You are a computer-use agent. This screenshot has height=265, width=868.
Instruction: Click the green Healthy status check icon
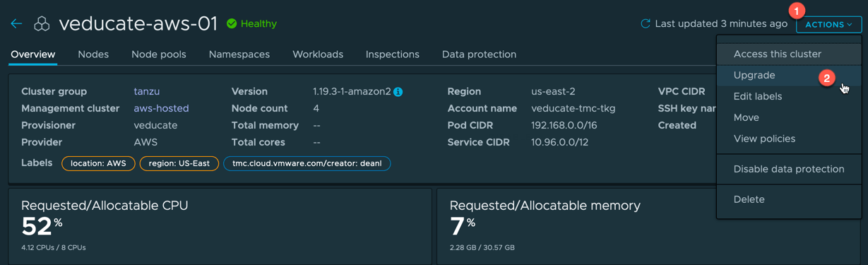232,24
